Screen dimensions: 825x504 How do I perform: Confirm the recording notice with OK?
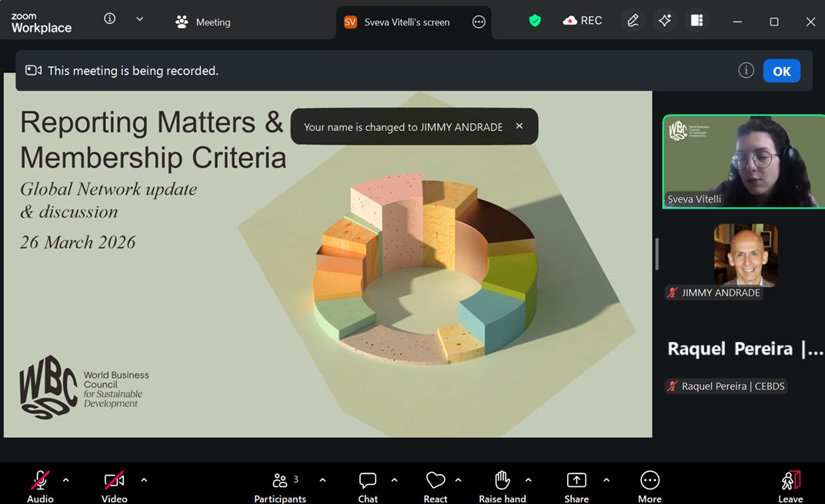click(782, 71)
